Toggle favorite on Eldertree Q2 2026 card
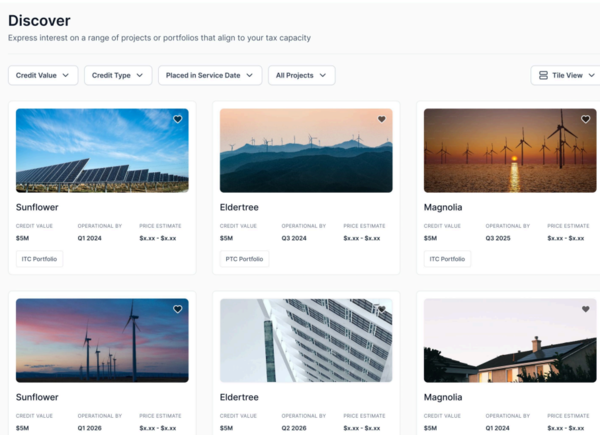 pos(381,310)
